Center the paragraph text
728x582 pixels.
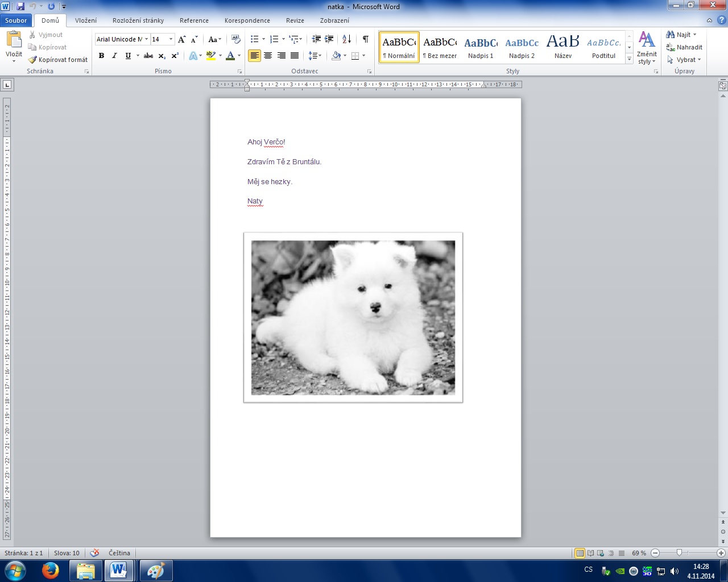click(268, 56)
